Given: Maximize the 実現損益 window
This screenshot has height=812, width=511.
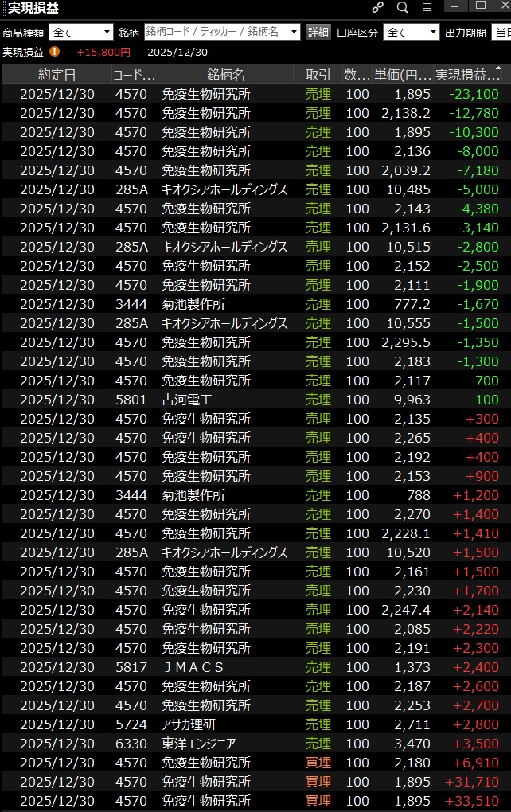Looking at the screenshot, I should (x=481, y=6).
